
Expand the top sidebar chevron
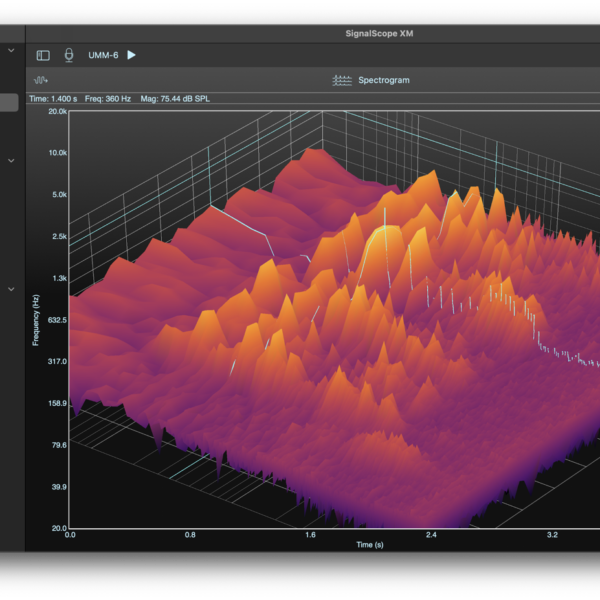click(x=11, y=50)
